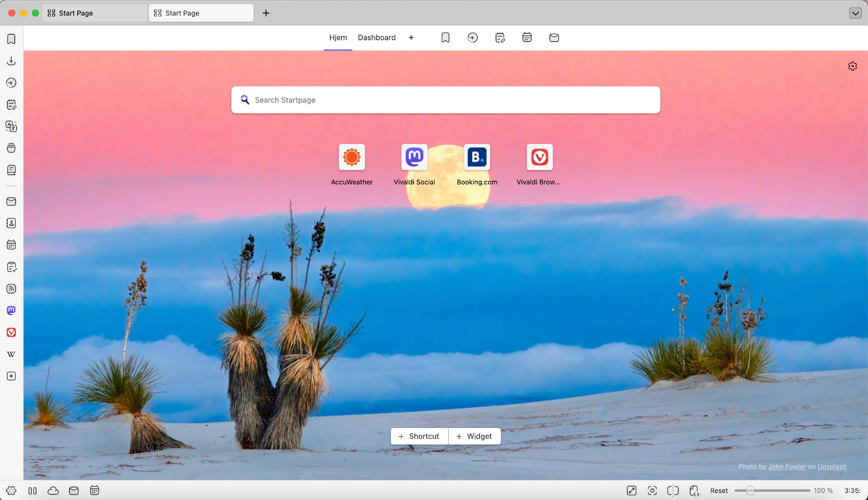
Task: Open the Feeds panel in sidebar
Action: click(x=11, y=289)
